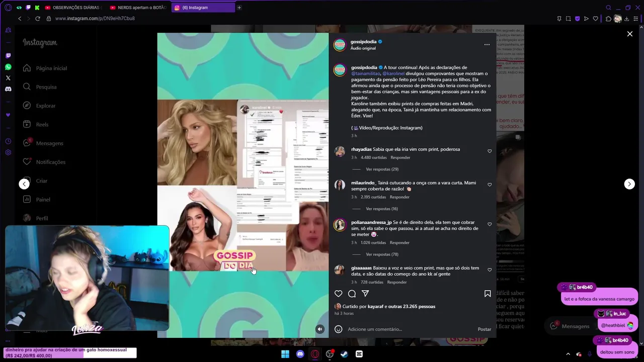Open browser tab search magnifier
Viewport: 644px width, 362px height.
[608, 8]
